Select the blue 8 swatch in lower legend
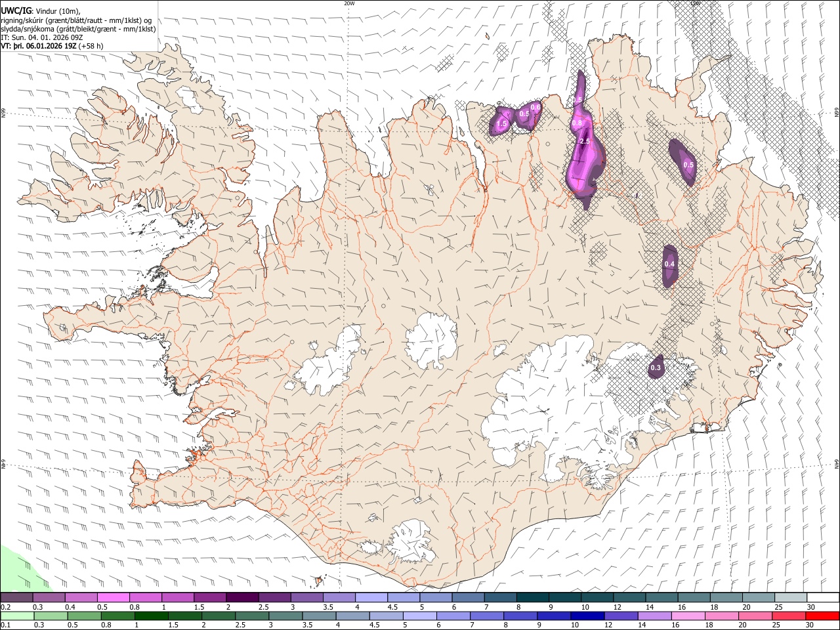The height and width of the screenshot is (630, 840). 521,616
